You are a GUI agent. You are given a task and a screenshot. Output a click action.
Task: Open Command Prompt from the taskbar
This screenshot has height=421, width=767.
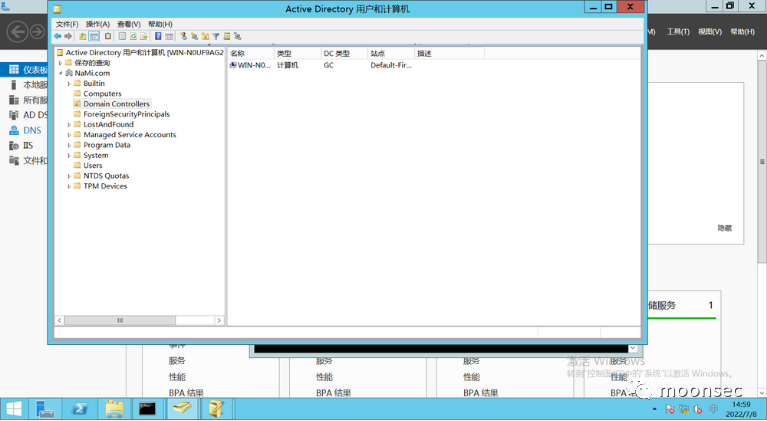(x=147, y=409)
